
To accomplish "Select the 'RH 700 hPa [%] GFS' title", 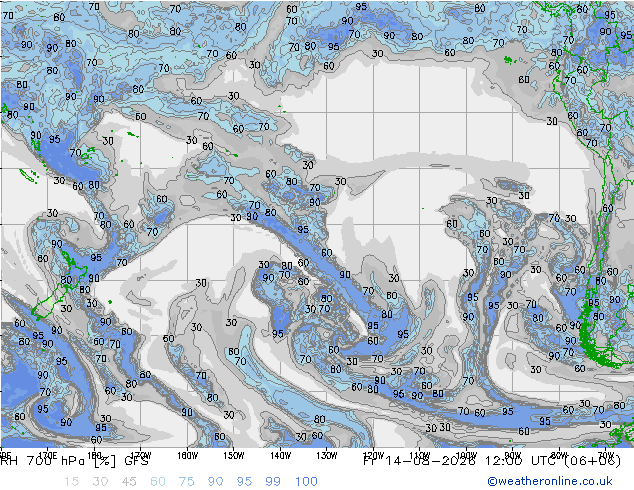I will click(75, 461).
